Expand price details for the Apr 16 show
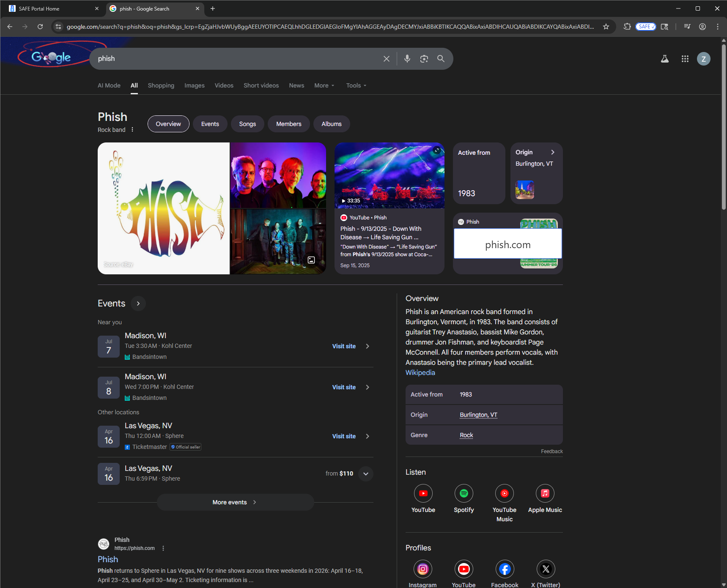727x588 pixels. click(x=365, y=474)
